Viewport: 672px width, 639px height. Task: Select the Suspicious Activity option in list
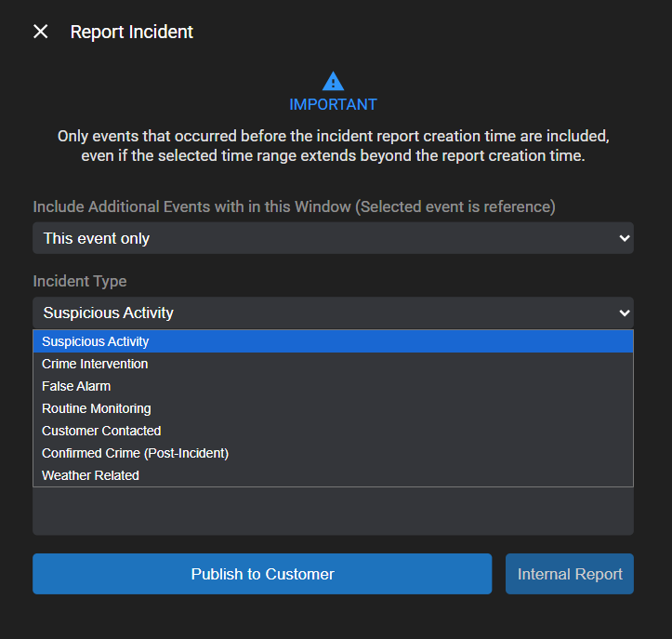pos(95,341)
